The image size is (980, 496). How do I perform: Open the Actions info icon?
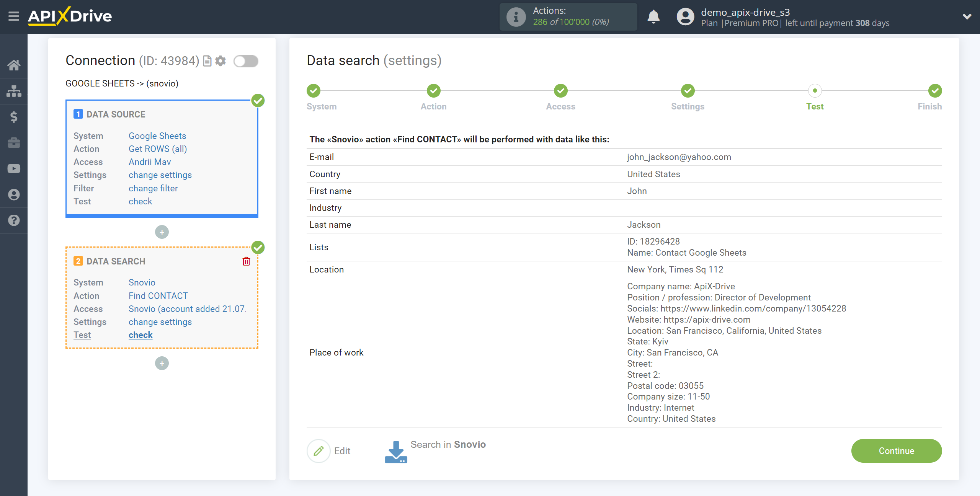[x=516, y=17]
